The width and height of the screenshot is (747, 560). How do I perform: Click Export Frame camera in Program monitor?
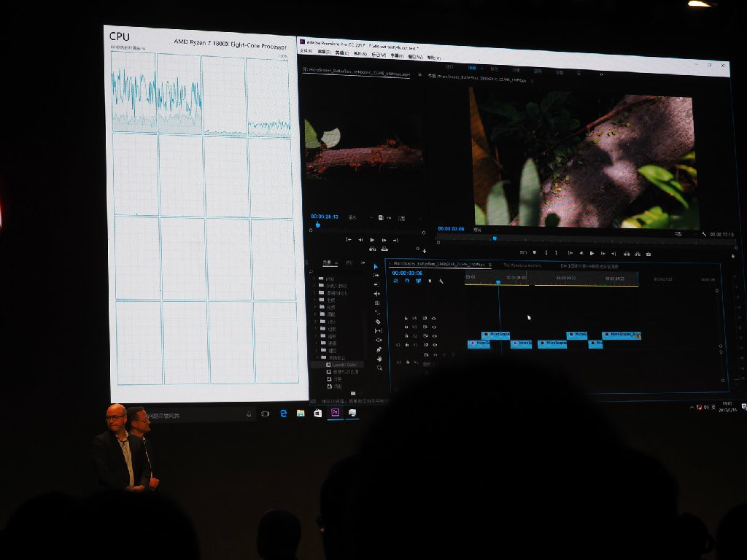click(649, 254)
